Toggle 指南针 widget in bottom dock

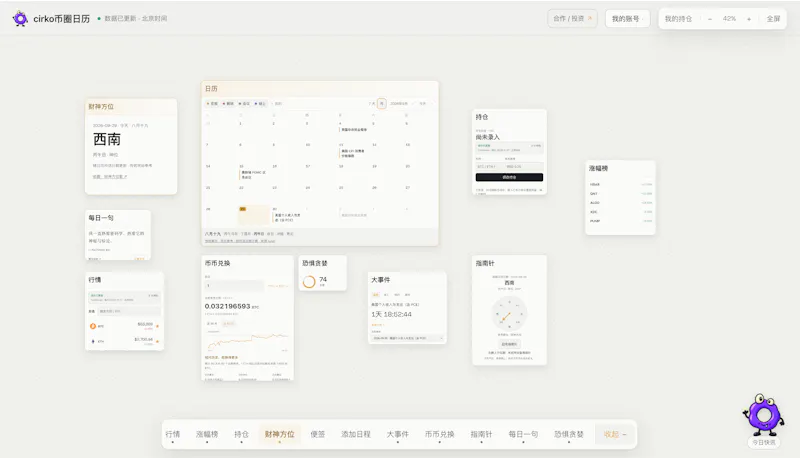tap(481, 434)
